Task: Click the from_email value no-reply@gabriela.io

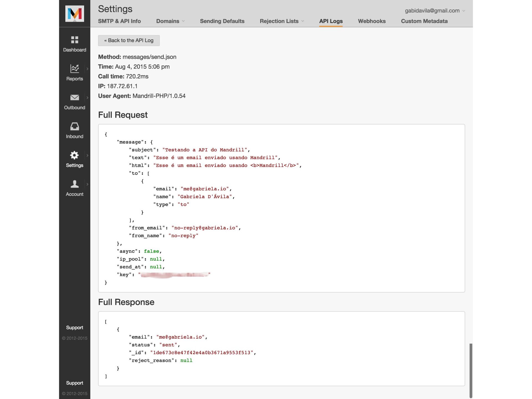Action: (x=205, y=228)
